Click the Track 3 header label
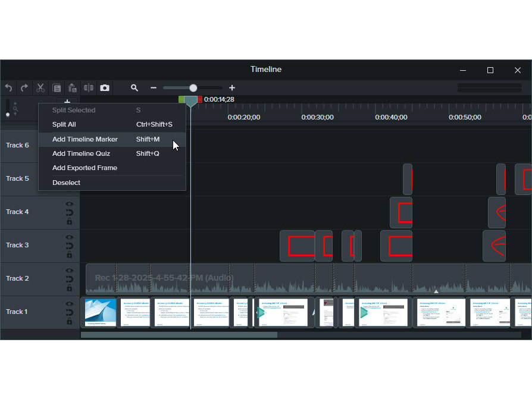Screen dimensions: 532x399 [x=18, y=245]
